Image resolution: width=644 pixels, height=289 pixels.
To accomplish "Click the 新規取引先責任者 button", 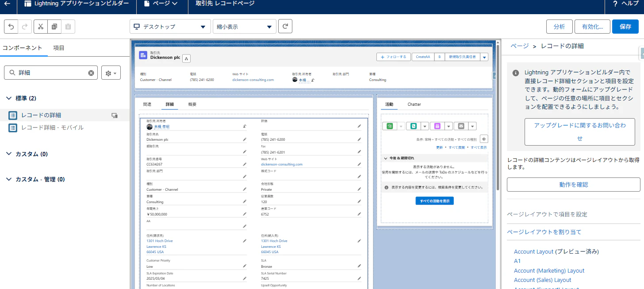I will (462, 57).
